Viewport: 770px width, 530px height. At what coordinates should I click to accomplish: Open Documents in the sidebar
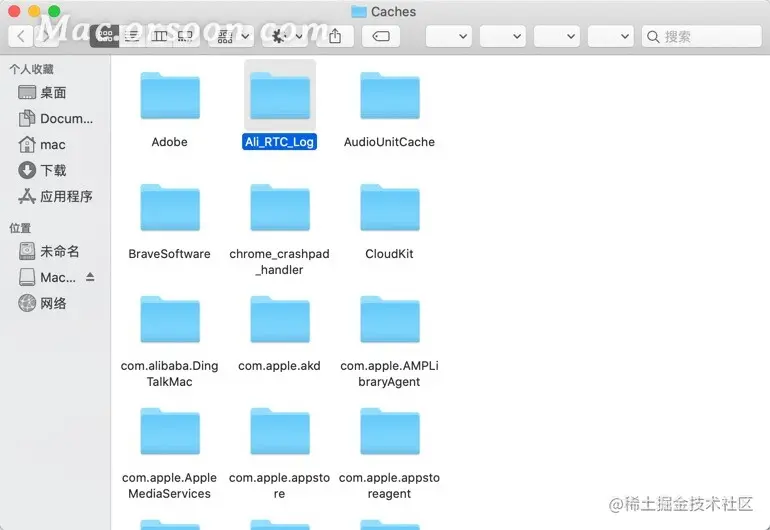[x=55, y=118]
